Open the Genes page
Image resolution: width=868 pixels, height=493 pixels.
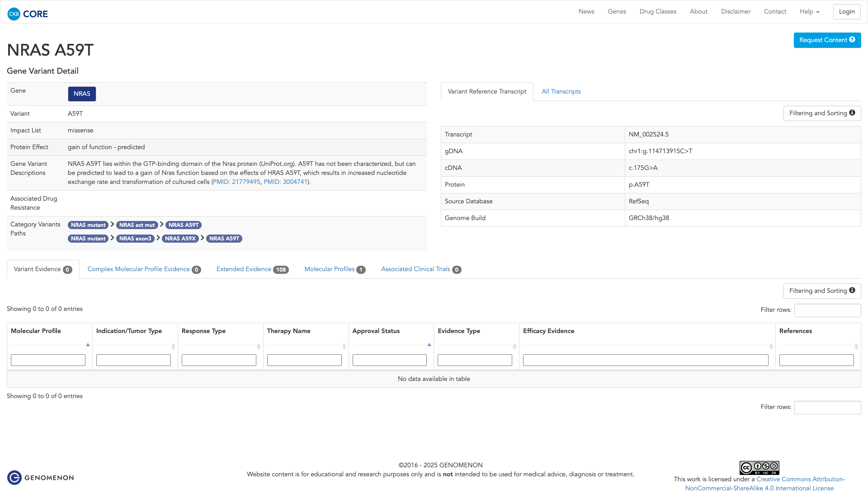click(617, 12)
